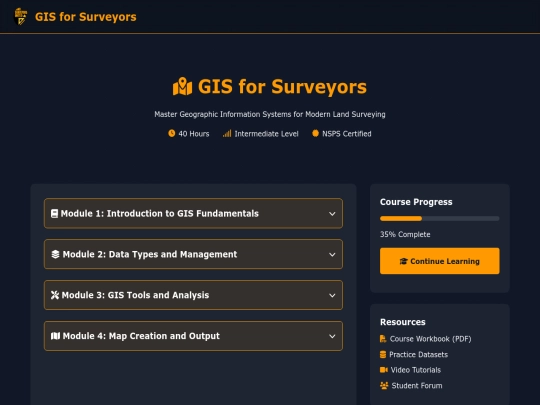The width and height of the screenshot is (540, 405).
Task: Open Module 2: Data Types and Management
Action: [x=193, y=254]
